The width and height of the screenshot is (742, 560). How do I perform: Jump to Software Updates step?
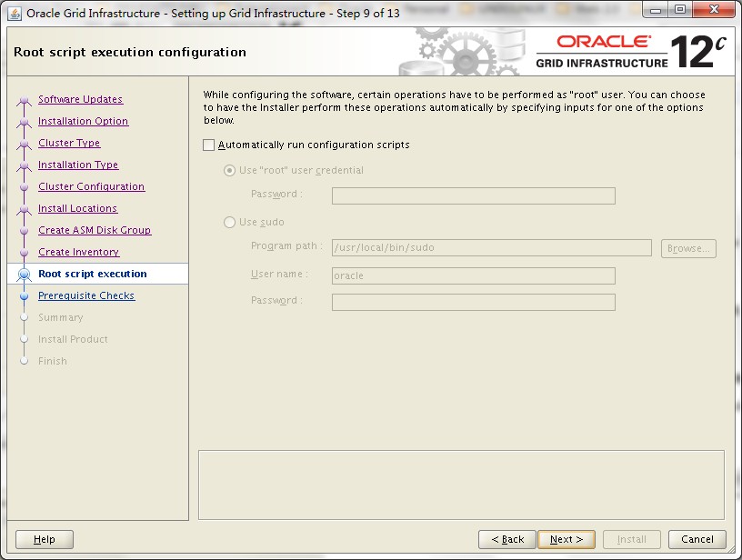coord(80,99)
